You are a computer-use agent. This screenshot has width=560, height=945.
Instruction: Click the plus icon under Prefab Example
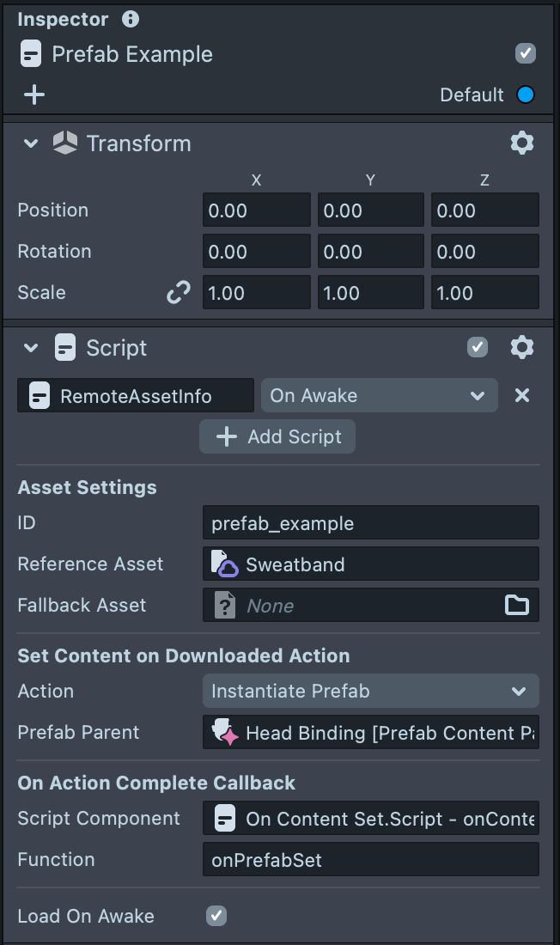pos(34,94)
